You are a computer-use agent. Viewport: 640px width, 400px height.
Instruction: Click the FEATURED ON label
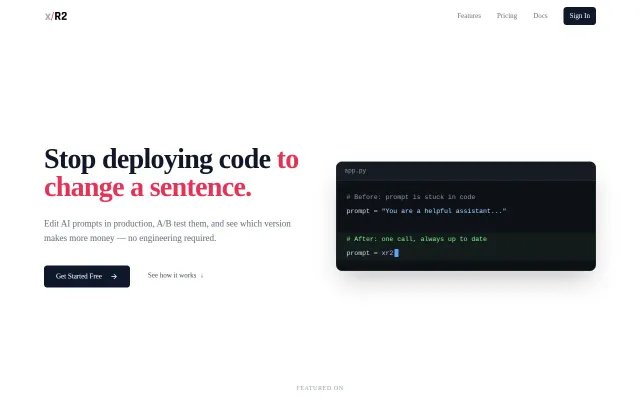pyautogui.click(x=320, y=388)
